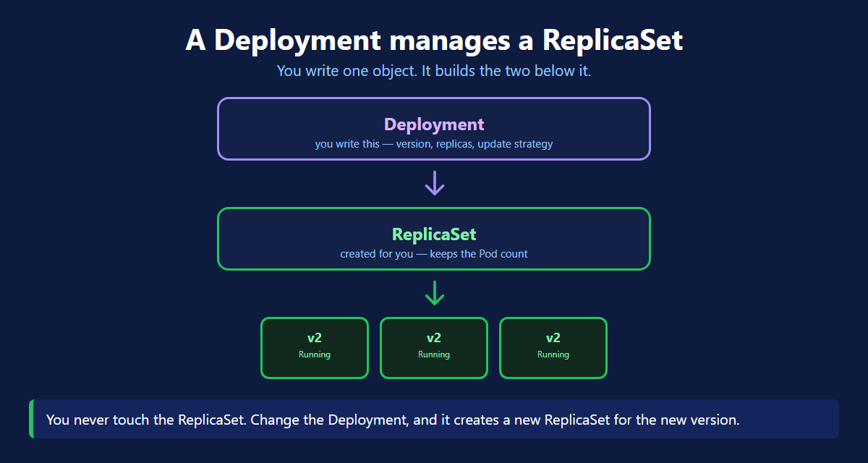Click the green ReplicaSet box
Screen dimensions: 868x463
434,239
